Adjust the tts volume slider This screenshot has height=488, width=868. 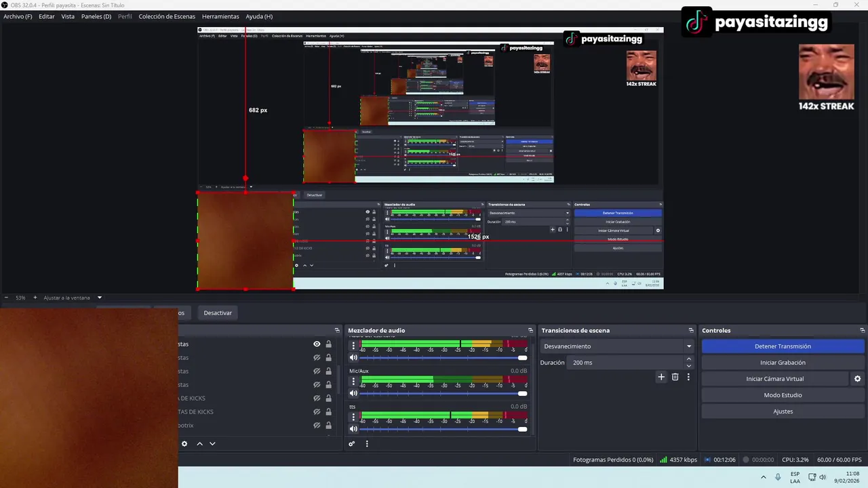coord(443,428)
